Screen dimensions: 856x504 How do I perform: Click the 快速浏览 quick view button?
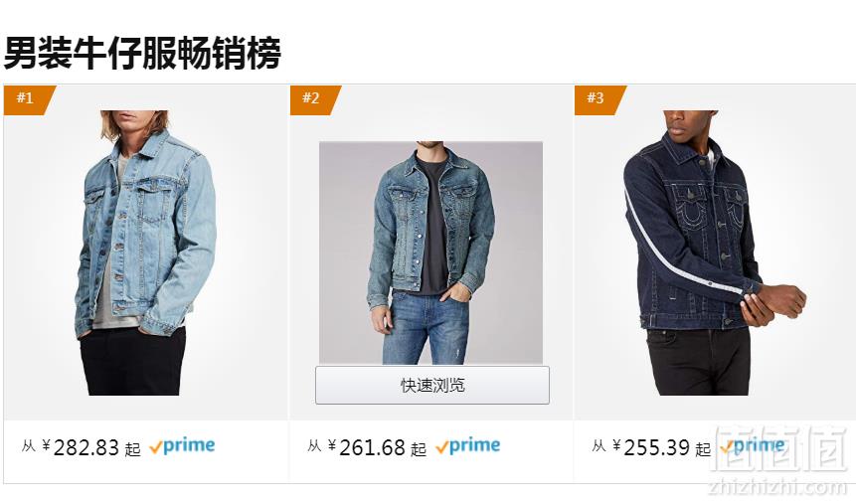coord(432,385)
